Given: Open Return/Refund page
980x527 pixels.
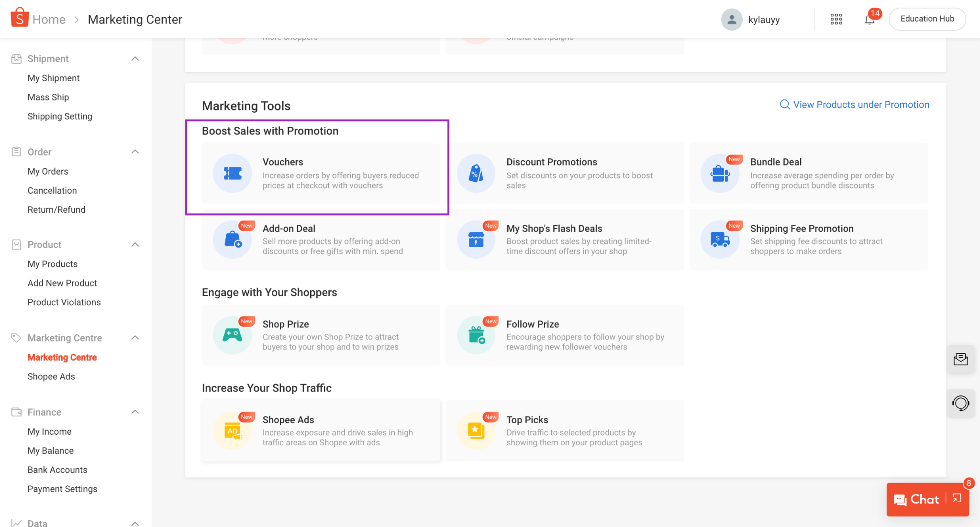Looking at the screenshot, I should [x=56, y=209].
